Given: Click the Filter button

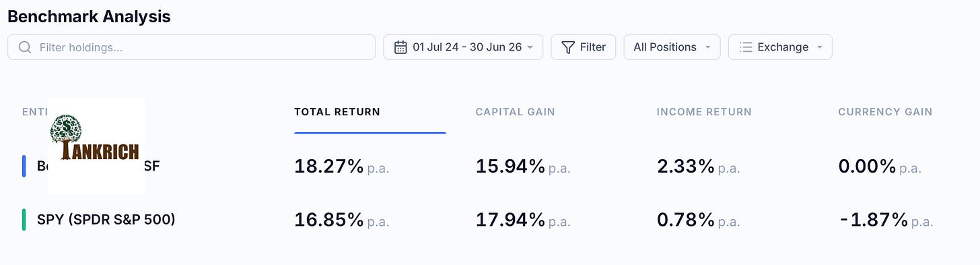Looking at the screenshot, I should click(583, 47).
